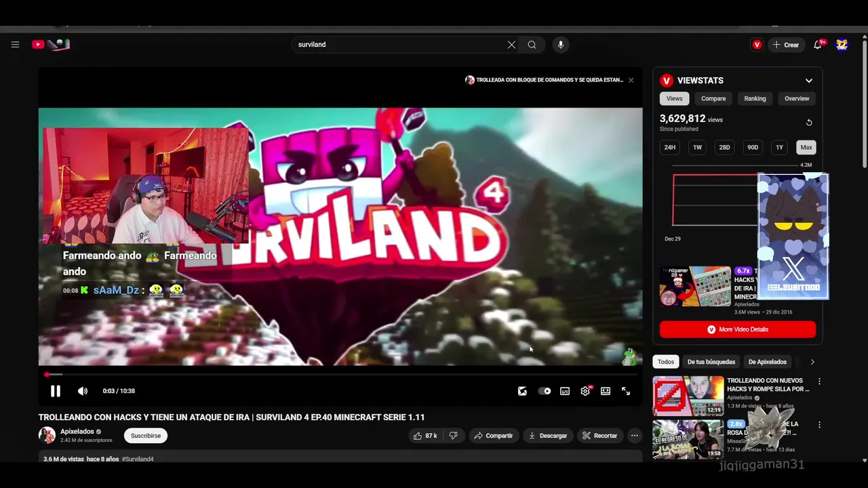Enter fullscreen mode
This screenshot has height=488, width=868.
(x=626, y=391)
